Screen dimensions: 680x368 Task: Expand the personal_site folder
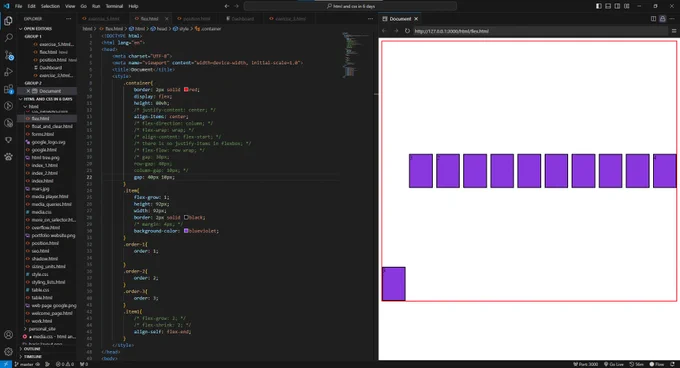42,329
